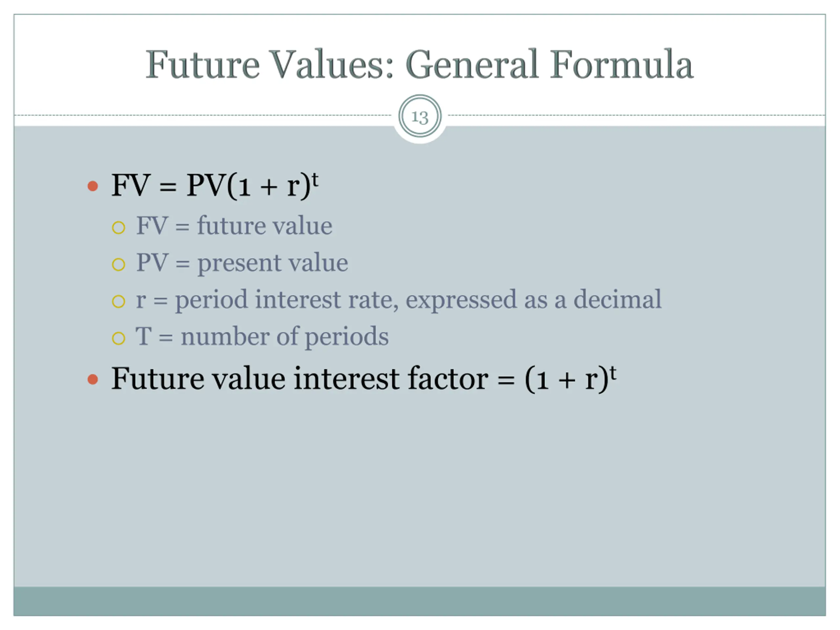Viewport: 840px width, 630px height.
Task: Click the dark teal footer bar
Action: tap(420, 601)
